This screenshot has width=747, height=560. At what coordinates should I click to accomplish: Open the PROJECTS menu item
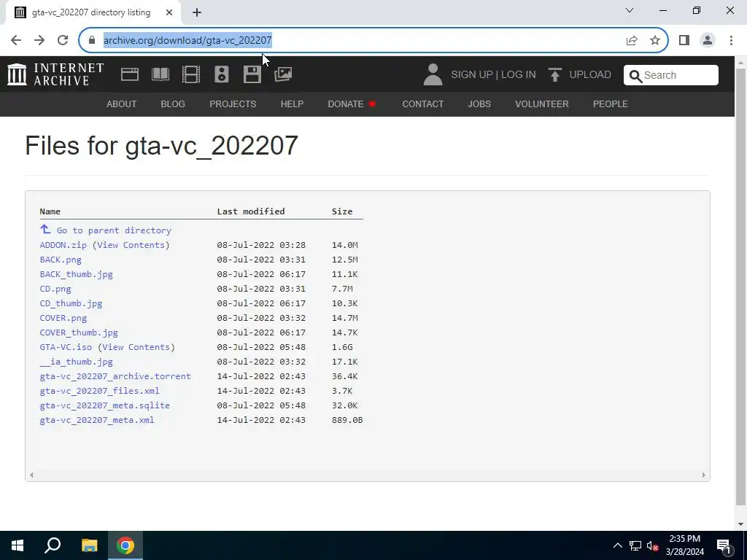[x=233, y=104]
